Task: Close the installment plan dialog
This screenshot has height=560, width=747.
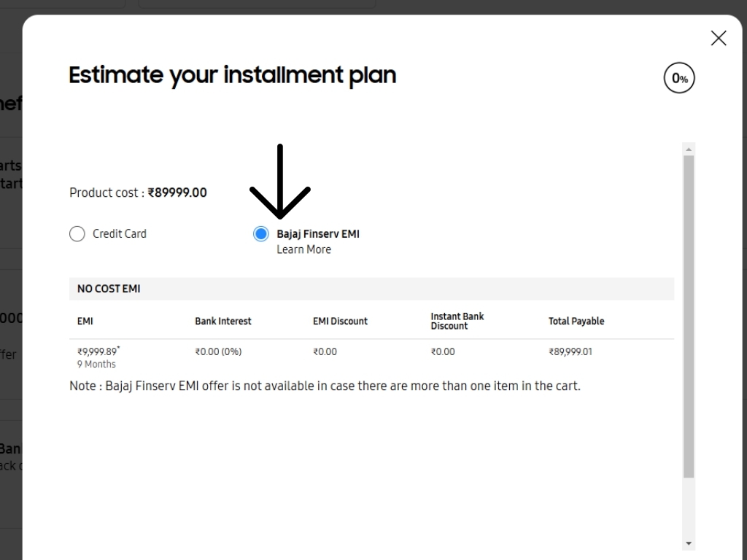Action: tap(719, 39)
